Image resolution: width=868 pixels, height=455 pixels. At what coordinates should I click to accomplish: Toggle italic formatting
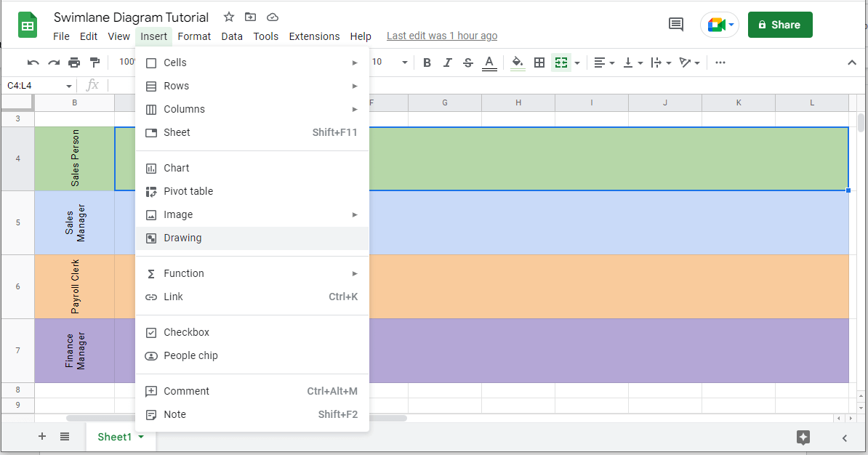tap(447, 63)
